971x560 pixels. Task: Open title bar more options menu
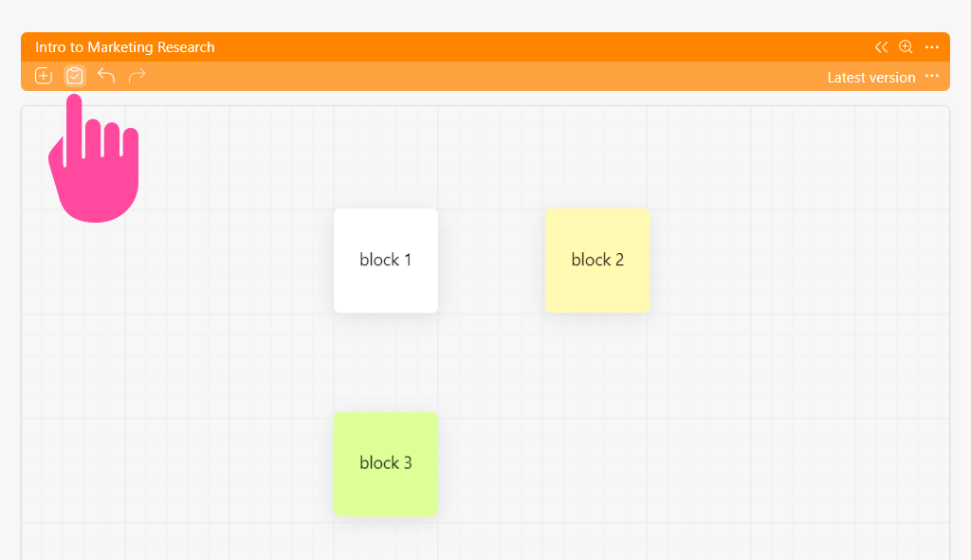932,47
